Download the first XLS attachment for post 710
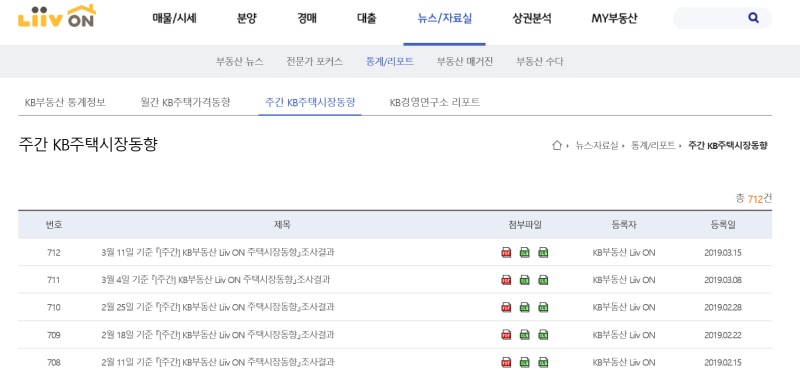 pyautogui.click(x=524, y=308)
